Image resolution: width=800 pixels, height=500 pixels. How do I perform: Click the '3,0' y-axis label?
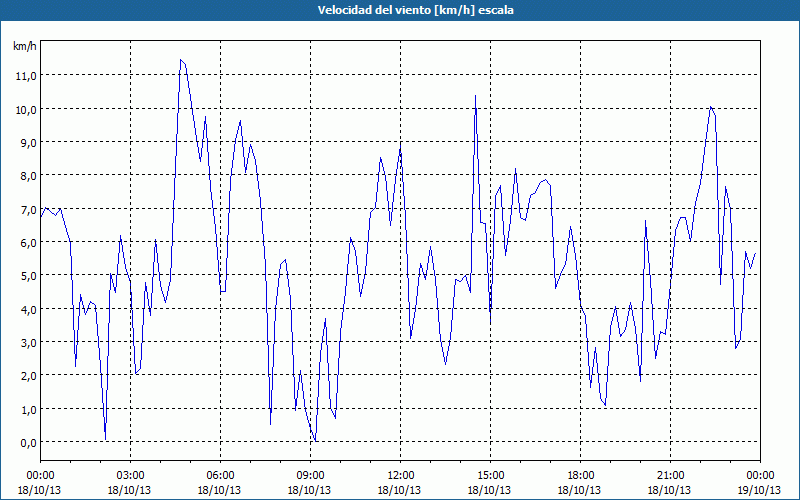pyautogui.click(x=29, y=343)
